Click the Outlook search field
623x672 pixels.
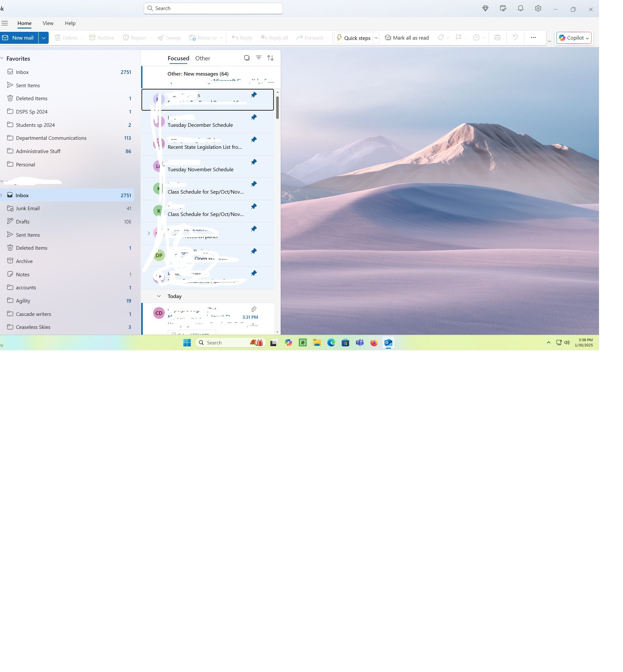[x=214, y=8]
